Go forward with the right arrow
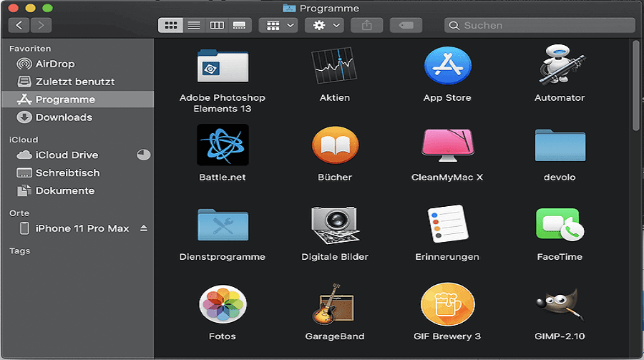 pyautogui.click(x=41, y=25)
